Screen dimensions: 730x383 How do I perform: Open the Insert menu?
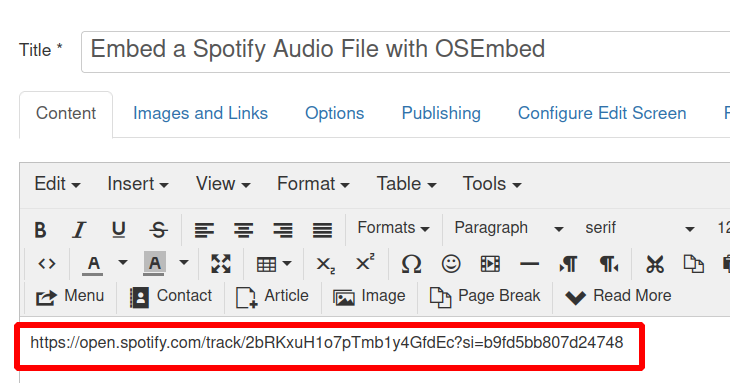[x=138, y=184]
